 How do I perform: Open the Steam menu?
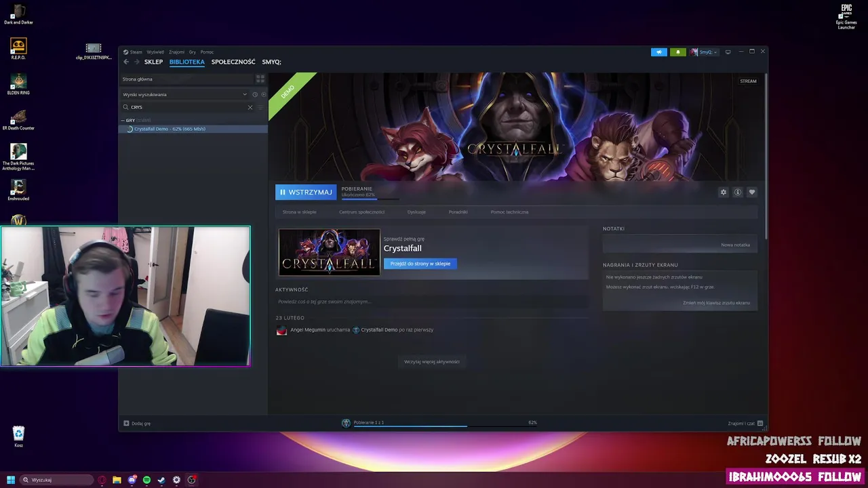[x=136, y=52]
